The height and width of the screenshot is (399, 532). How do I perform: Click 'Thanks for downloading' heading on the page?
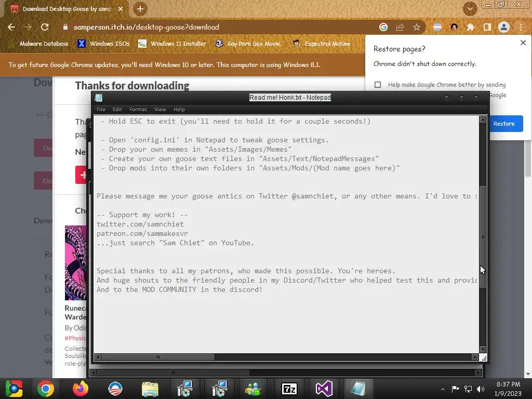coord(132,86)
